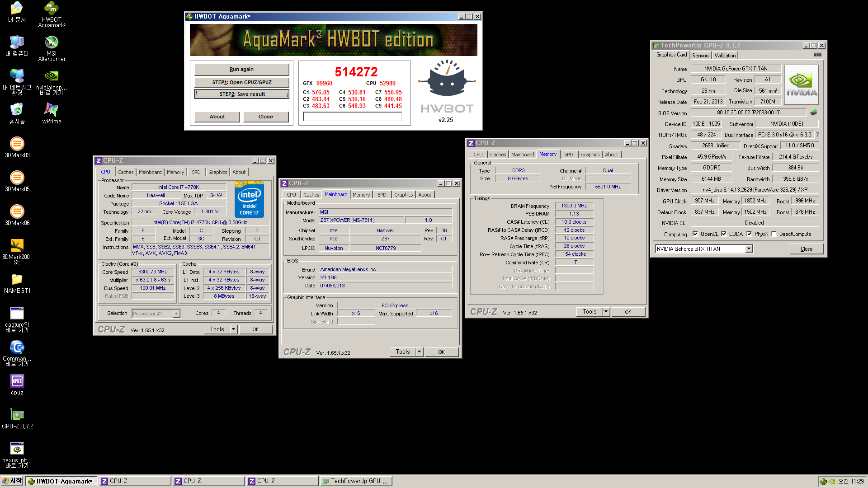
Task: Open the 3DMark05 desktop icon
Action: pyautogui.click(x=17, y=181)
